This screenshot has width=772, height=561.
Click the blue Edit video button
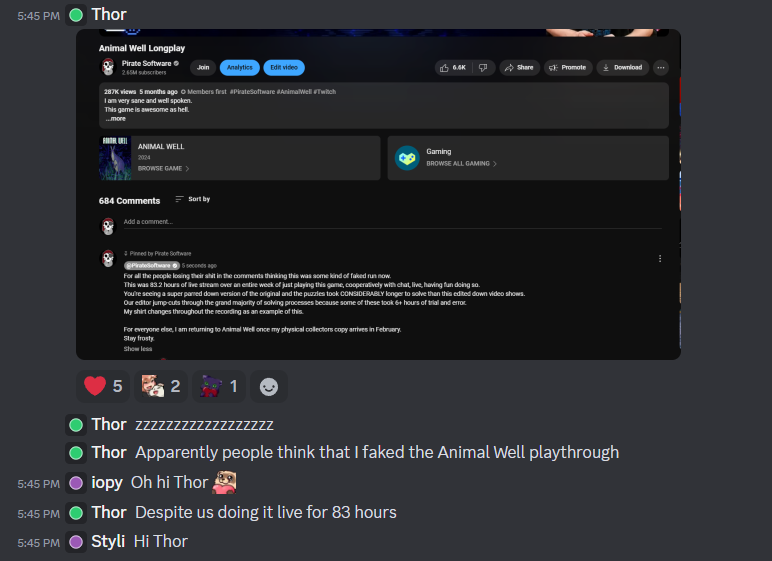(284, 67)
